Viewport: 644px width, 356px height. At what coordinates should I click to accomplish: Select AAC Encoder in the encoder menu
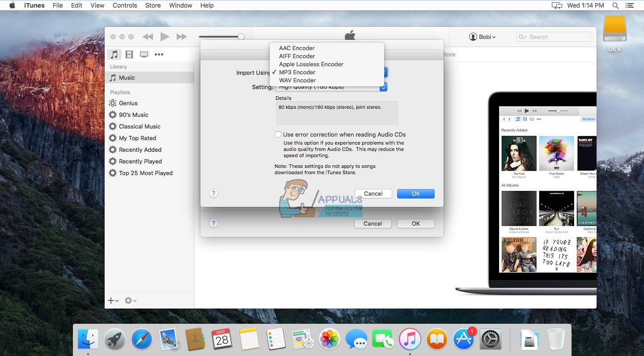297,48
